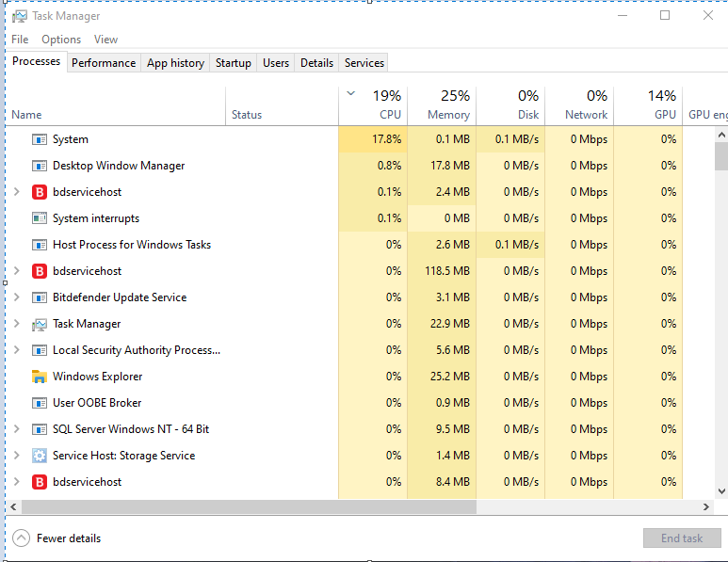The image size is (728, 562).
Task: Click the Task Manager process row icon
Action: (40, 325)
